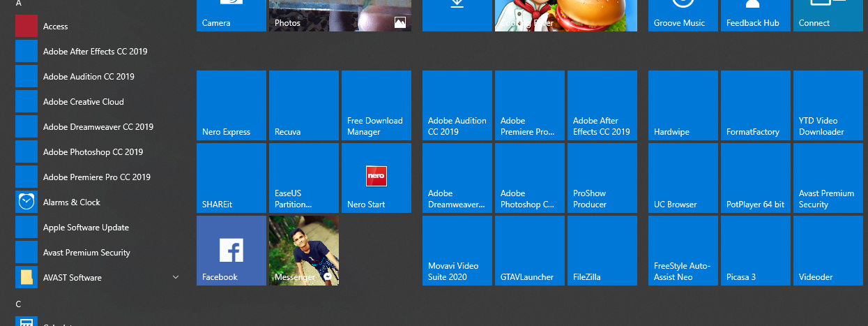Launch the Recuva tile

pyautogui.click(x=304, y=105)
